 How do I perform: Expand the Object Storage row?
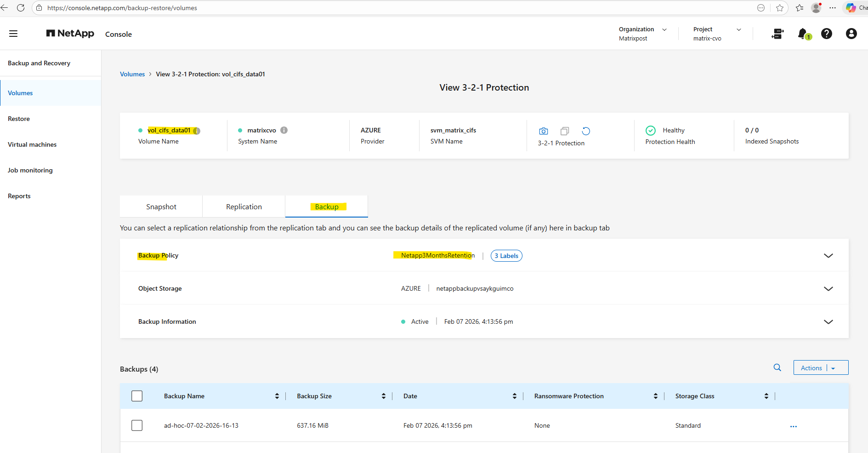pos(828,289)
